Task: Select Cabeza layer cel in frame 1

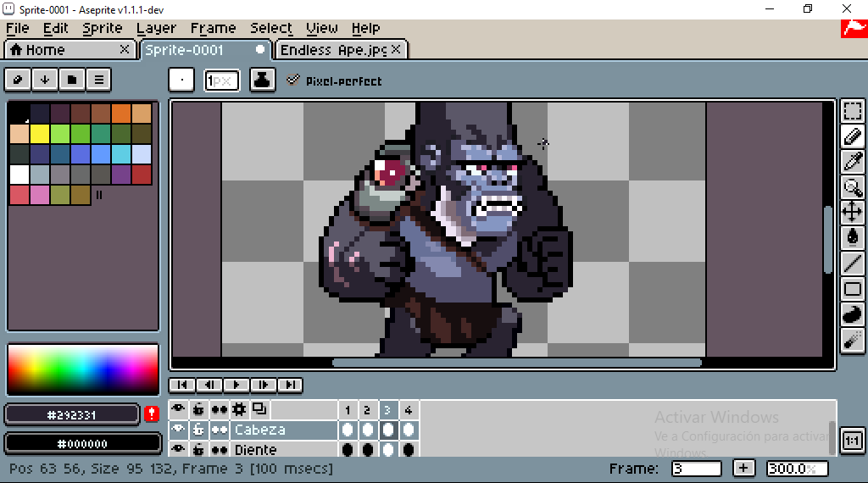Action: pos(348,430)
